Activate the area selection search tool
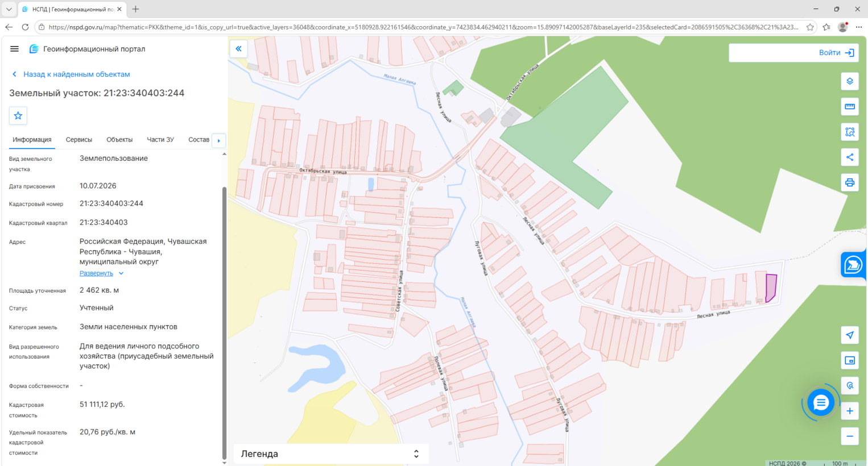The image size is (868, 466). tap(850, 132)
